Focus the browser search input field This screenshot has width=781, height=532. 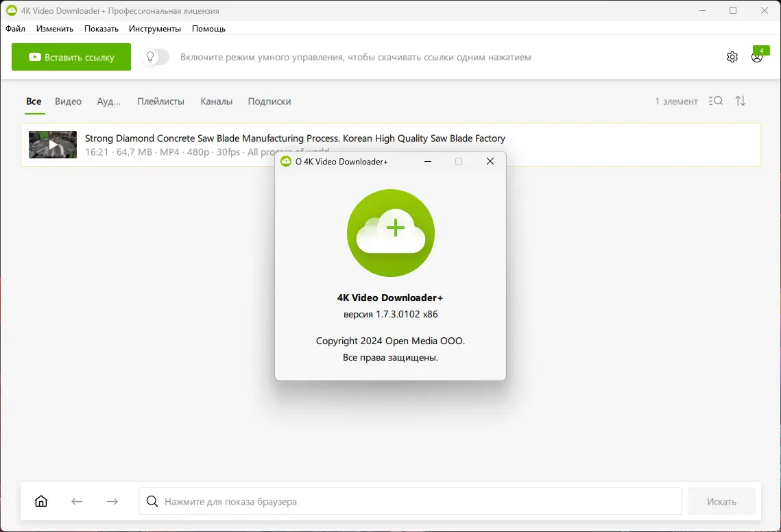click(410, 501)
